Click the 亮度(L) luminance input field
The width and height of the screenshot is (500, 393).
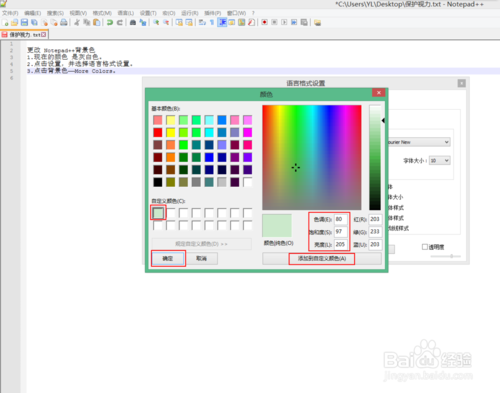coord(341,244)
